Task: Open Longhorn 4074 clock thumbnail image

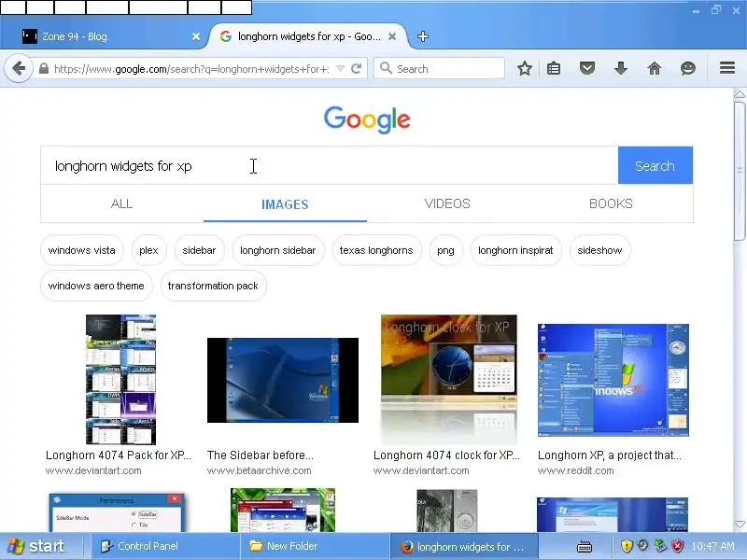Action: point(449,380)
